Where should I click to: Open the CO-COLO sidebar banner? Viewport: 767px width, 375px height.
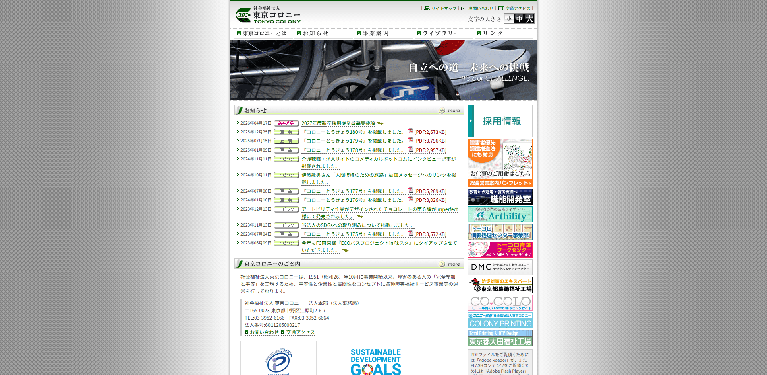tap(500, 303)
